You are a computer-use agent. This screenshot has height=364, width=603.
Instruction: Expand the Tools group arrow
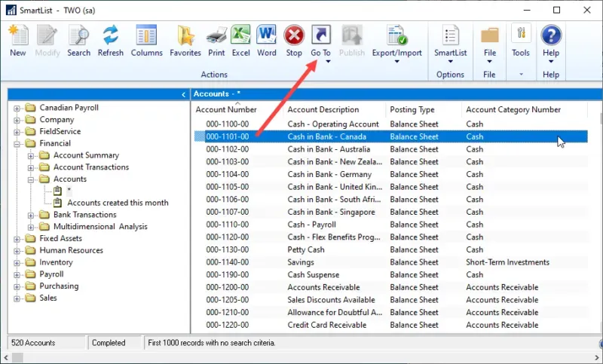point(521,74)
